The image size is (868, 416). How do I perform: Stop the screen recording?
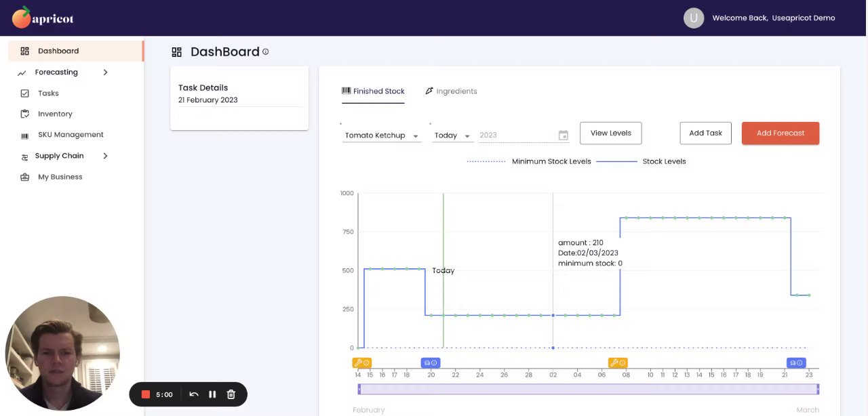(x=145, y=394)
